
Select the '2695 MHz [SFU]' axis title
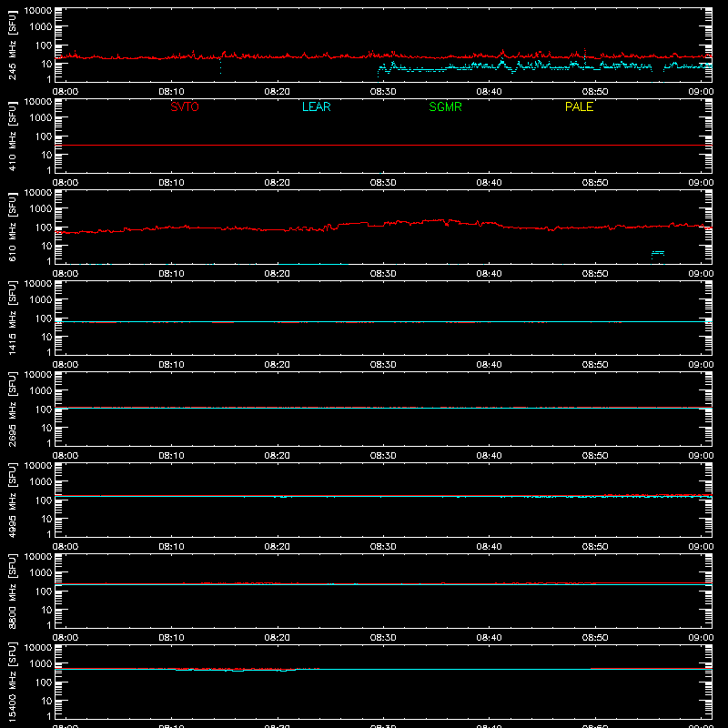[x=12, y=409]
